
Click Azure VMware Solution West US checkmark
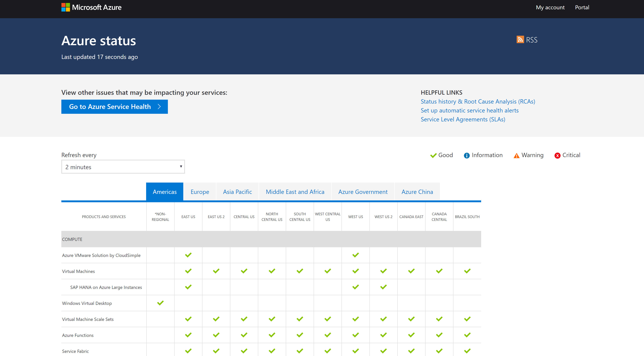[x=355, y=255]
